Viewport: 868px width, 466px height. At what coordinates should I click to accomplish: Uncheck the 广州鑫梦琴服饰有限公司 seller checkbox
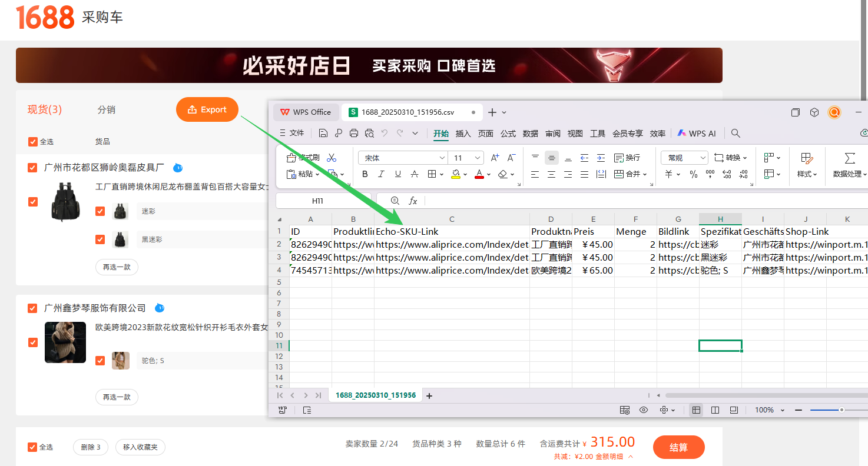(x=33, y=308)
